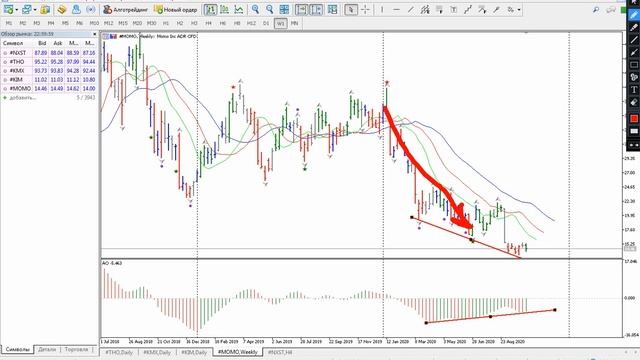Select the #THO symbol row
640x360 pixels.
point(49,62)
